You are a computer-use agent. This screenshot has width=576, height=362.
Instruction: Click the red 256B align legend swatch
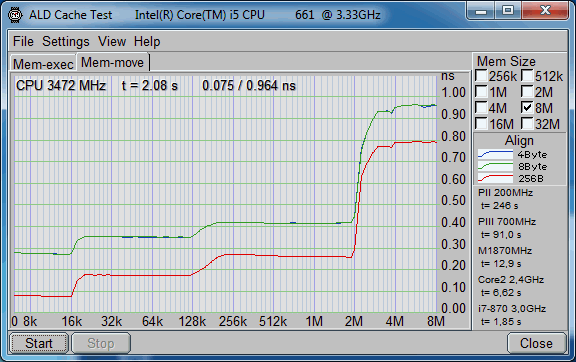click(495, 178)
